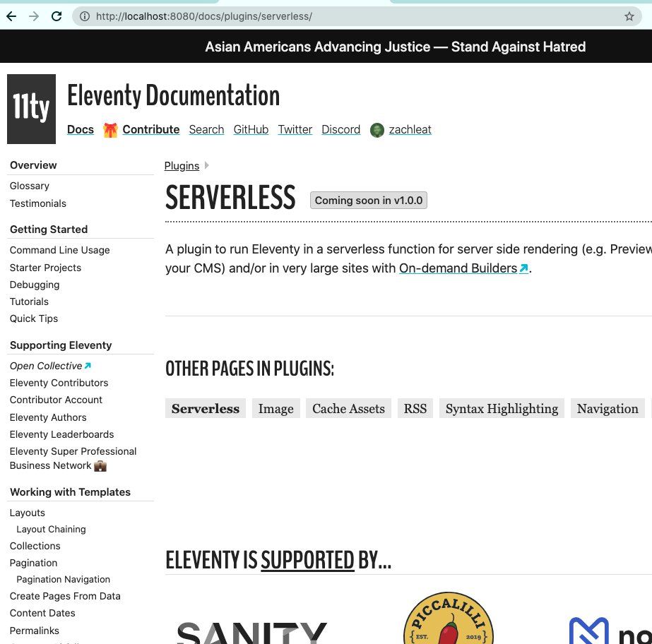Select the RSS plugin tab

(x=415, y=409)
